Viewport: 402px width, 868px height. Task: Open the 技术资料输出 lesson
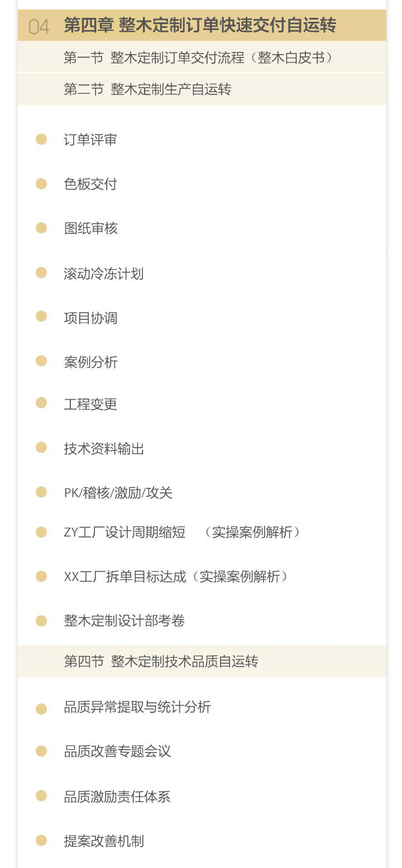pyautogui.click(x=104, y=448)
